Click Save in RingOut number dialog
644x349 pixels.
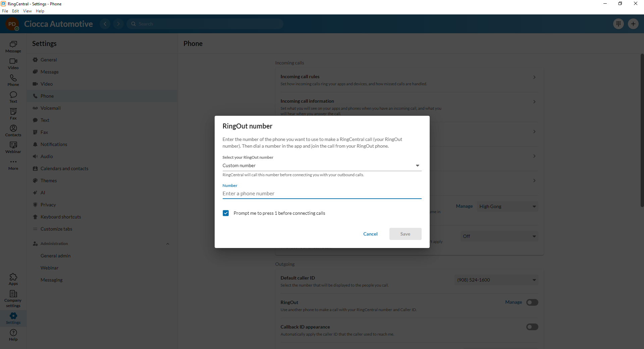(x=405, y=234)
